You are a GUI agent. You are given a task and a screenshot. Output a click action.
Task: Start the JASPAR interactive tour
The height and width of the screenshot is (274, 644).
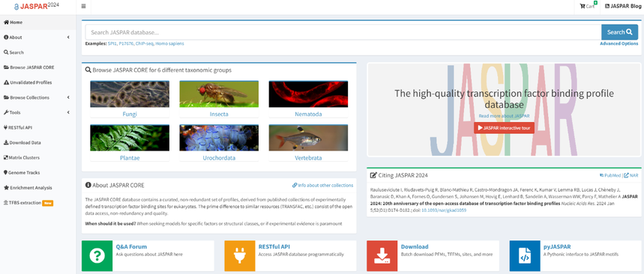coord(504,128)
